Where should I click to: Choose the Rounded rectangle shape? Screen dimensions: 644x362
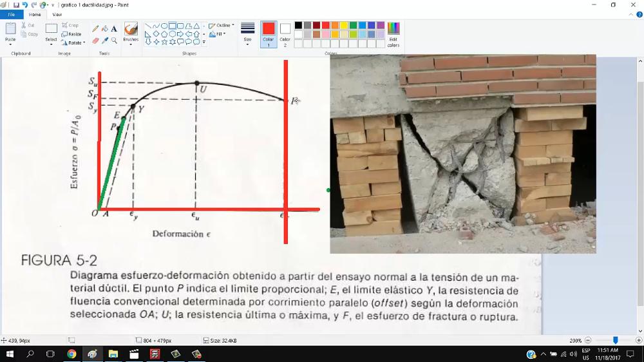point(180,26)
